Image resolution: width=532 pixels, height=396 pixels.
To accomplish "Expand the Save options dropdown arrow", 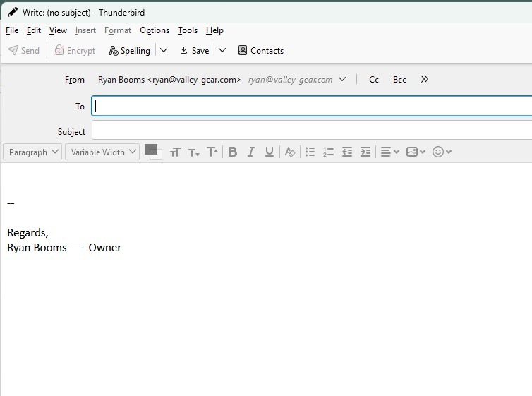I will click(222, 51).
